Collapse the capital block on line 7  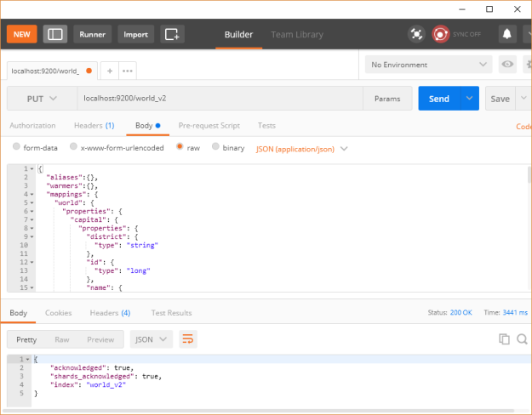[x=31, y=219]
